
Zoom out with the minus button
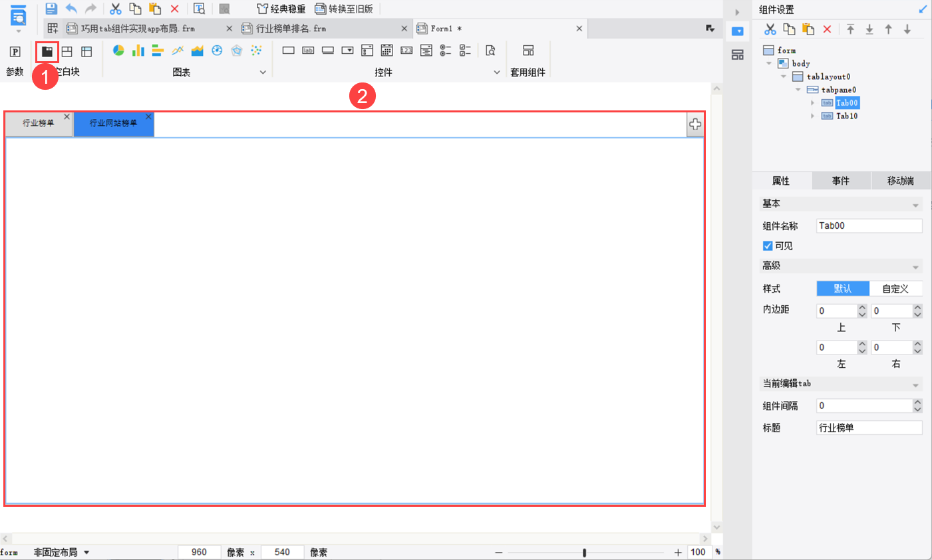click(x=499, y=553)
